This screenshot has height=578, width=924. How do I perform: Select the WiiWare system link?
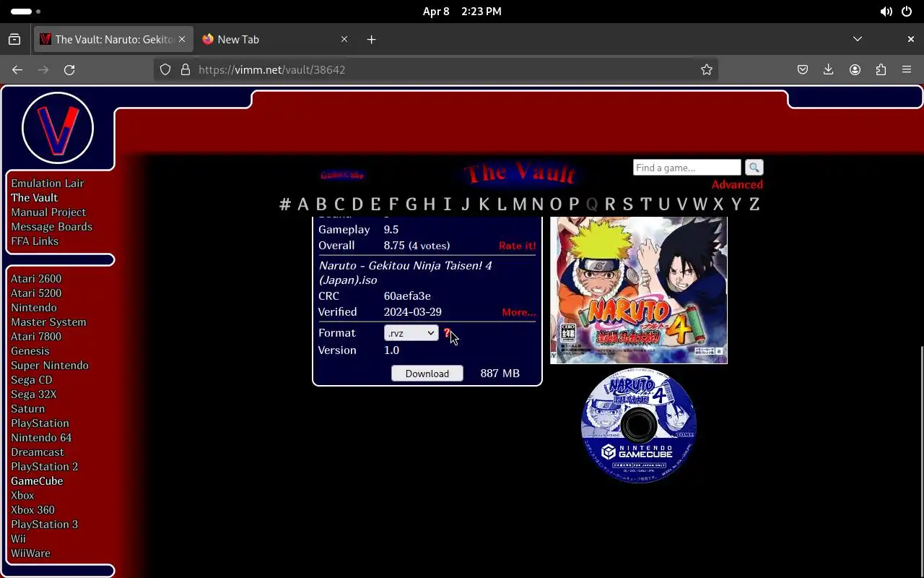(x=30, y=553)
